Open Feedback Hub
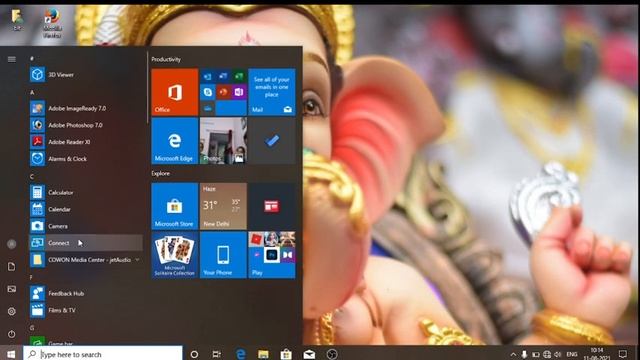This screenshot has height=360, width=640. 86,293
